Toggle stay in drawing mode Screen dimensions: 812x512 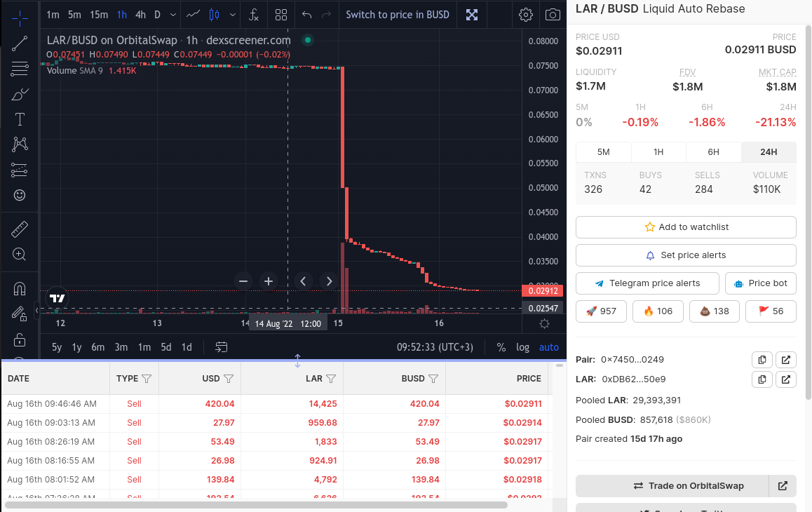pyautogui.click(x=20, y=314)
